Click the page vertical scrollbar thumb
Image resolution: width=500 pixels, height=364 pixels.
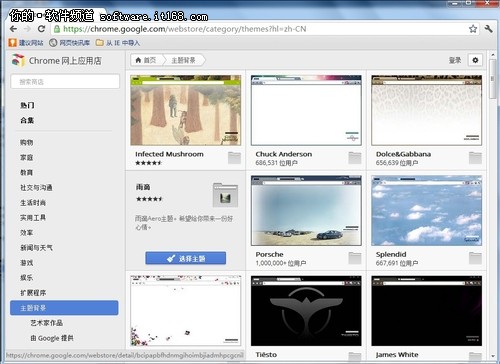tap(492, 79)
